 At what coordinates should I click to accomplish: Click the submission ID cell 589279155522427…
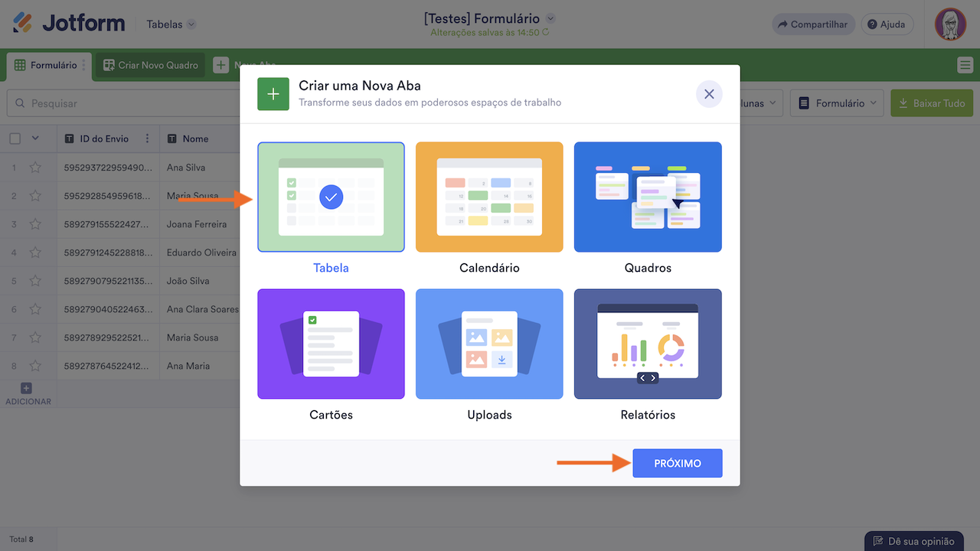[x=108, y=224]
